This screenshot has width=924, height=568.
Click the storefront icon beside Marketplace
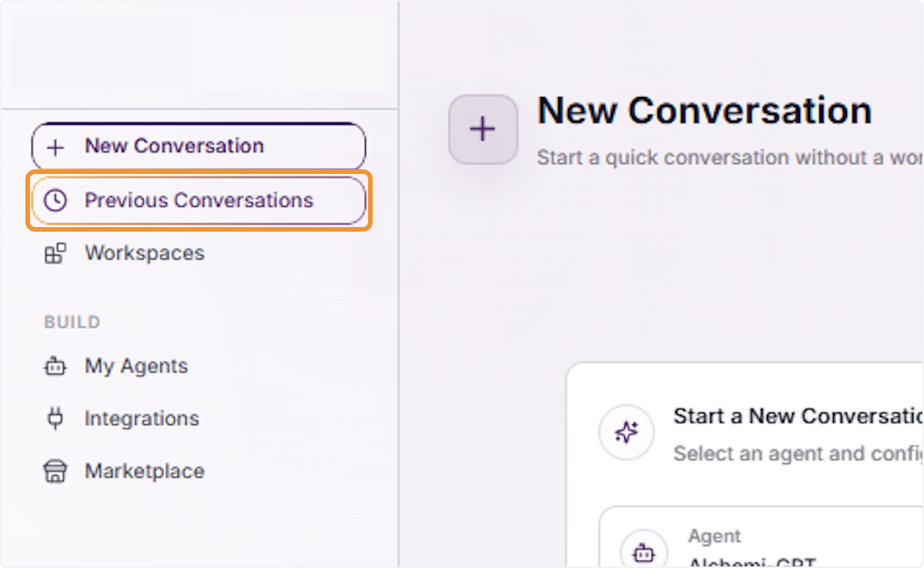[55, 471]
